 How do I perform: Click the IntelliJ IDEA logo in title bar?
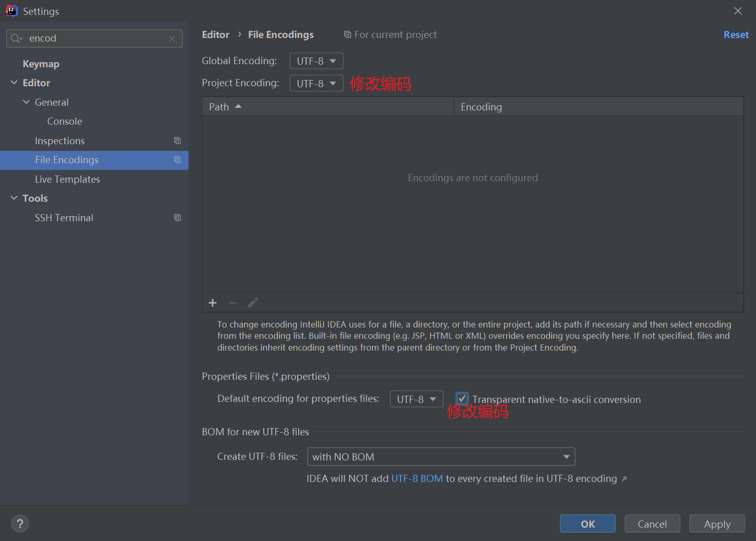click(11, 11)
